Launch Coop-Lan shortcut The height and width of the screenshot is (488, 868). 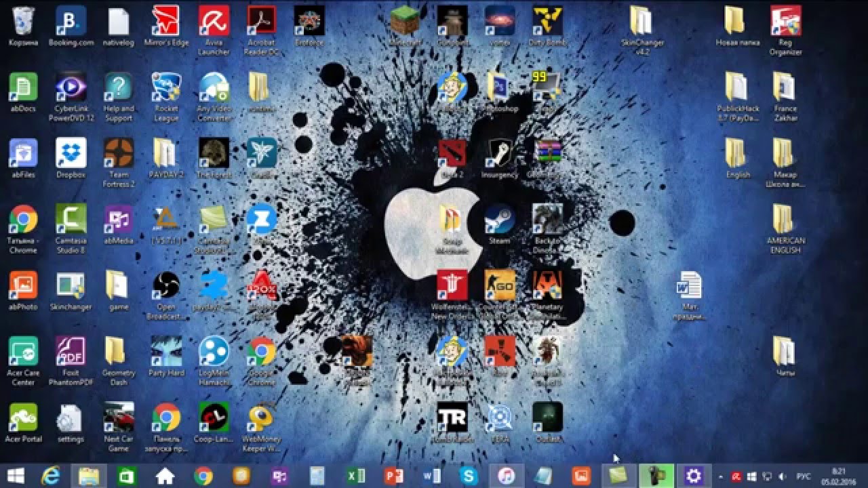pos(214,418)
